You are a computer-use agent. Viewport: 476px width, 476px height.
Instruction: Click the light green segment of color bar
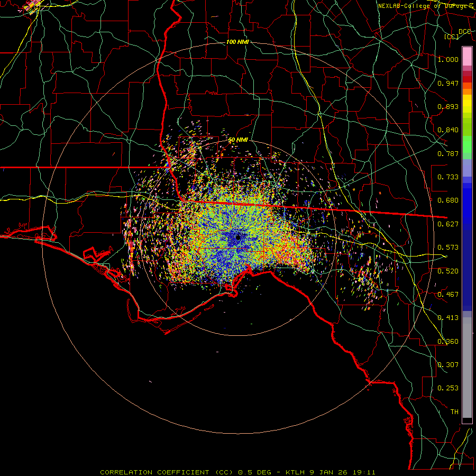(467, 144)
